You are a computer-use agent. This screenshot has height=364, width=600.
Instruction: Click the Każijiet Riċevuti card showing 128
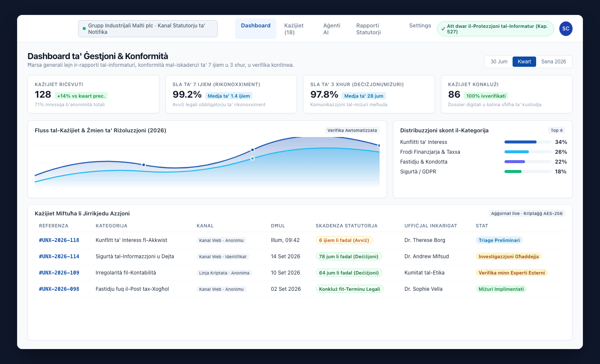coord(93,94)
